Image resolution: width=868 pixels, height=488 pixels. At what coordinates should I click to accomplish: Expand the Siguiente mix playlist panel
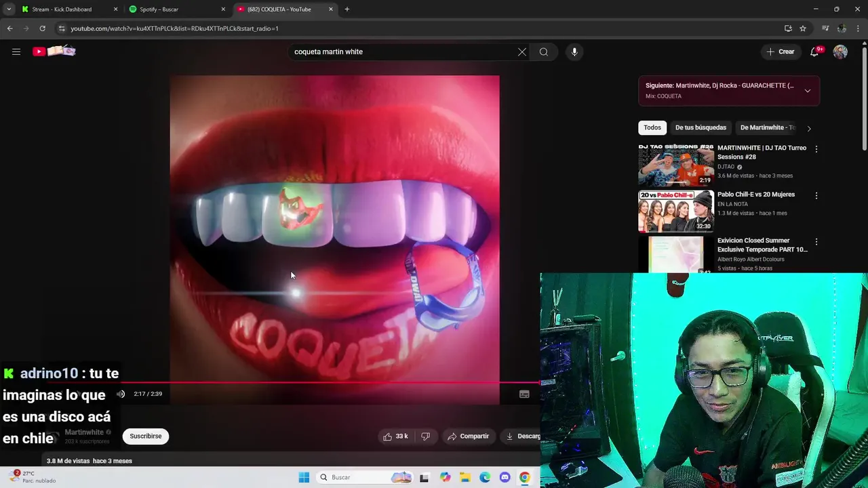808,91
